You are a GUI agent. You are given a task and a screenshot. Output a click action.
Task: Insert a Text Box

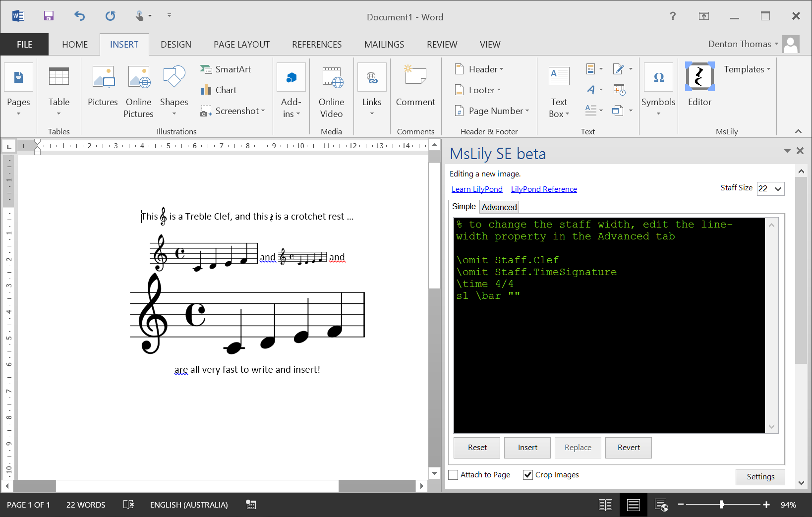[559, 92]
